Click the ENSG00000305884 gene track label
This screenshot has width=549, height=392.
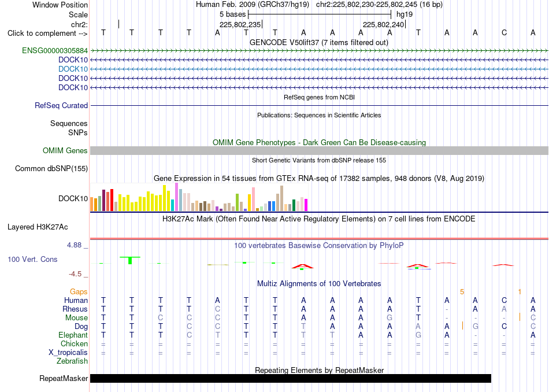tap(55, 51)
